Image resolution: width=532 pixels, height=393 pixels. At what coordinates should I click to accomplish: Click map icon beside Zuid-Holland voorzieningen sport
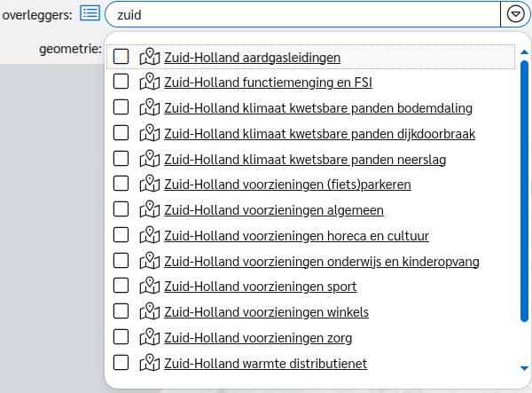(x=150, y=286)
